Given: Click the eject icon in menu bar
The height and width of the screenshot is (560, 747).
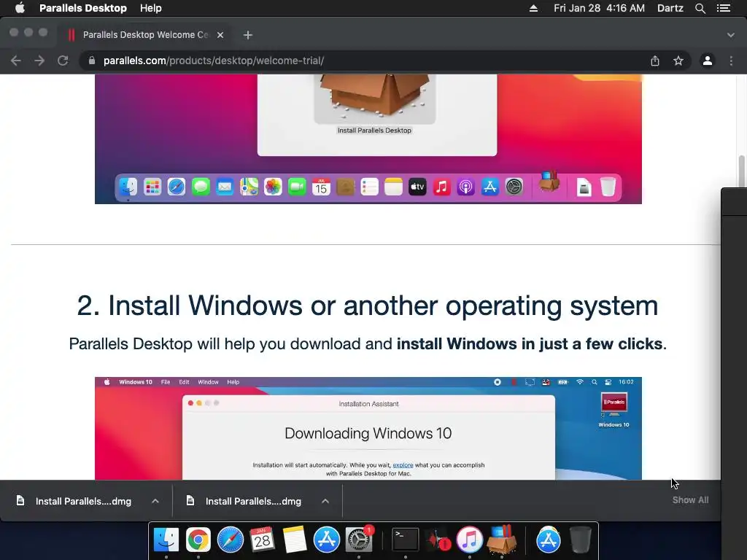Looking at the screenshot, I should (x=533, y=8).
